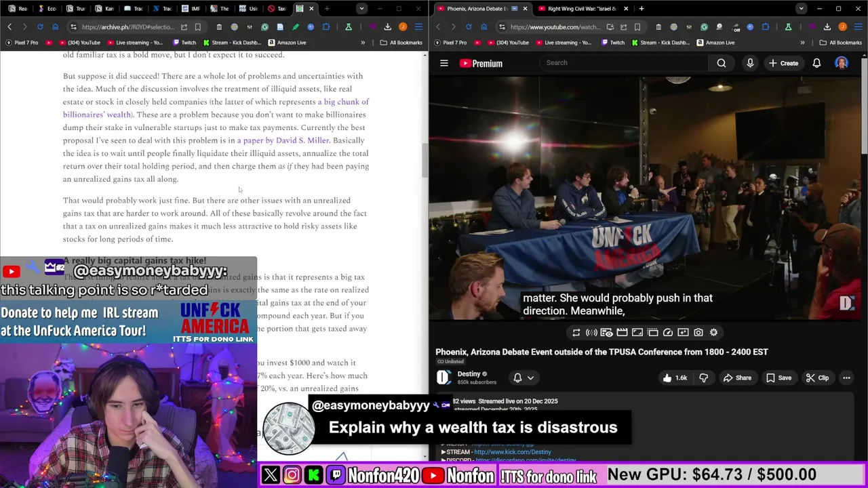Open site info icon in YouTube address bar
This screenshot has width=868, height=488.
[x=502, y=27]
